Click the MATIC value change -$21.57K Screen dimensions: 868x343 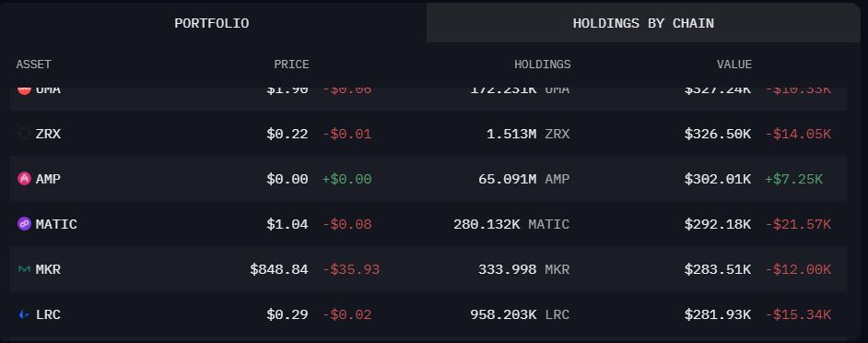tap(798, 224)
